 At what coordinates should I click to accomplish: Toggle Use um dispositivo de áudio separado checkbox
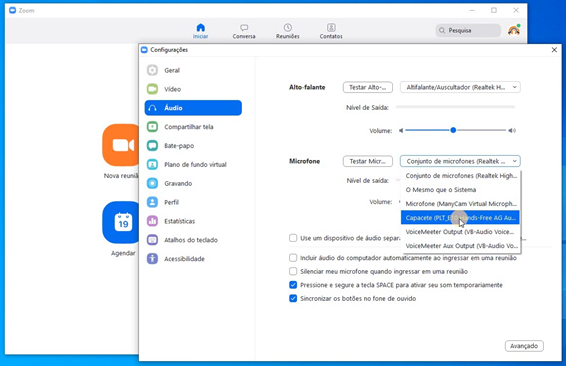[x=293, y=238]
